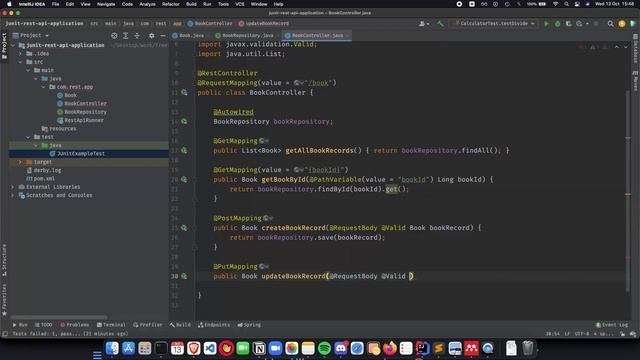The height and width of the screenshot is (360, 640).
Task: Click gutter icon beside createBookRecord method
Action: coord(184,228)
